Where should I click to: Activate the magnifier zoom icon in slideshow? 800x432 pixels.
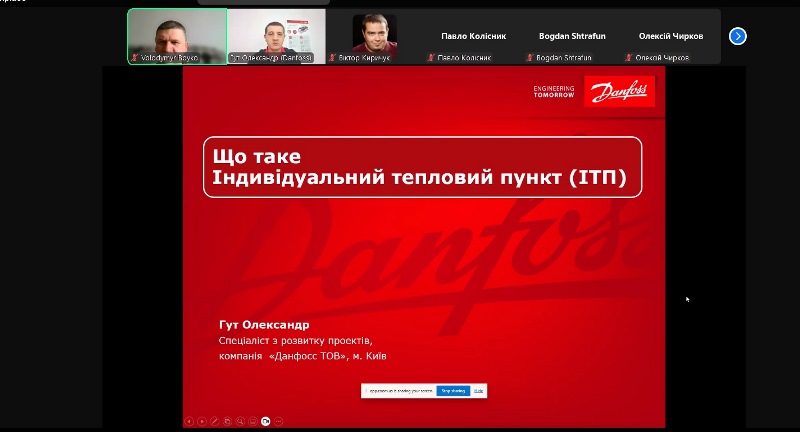(x=240, y=421)
